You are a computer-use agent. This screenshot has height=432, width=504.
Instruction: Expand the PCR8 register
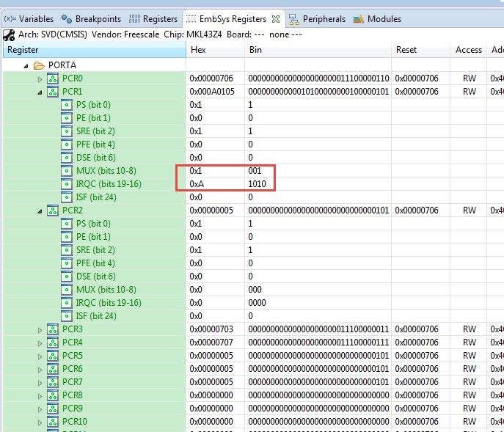40,396
